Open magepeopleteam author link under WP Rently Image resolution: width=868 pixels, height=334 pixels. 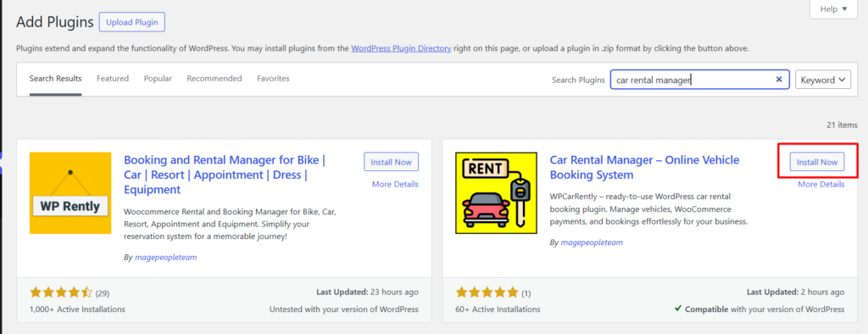(166, 257)
